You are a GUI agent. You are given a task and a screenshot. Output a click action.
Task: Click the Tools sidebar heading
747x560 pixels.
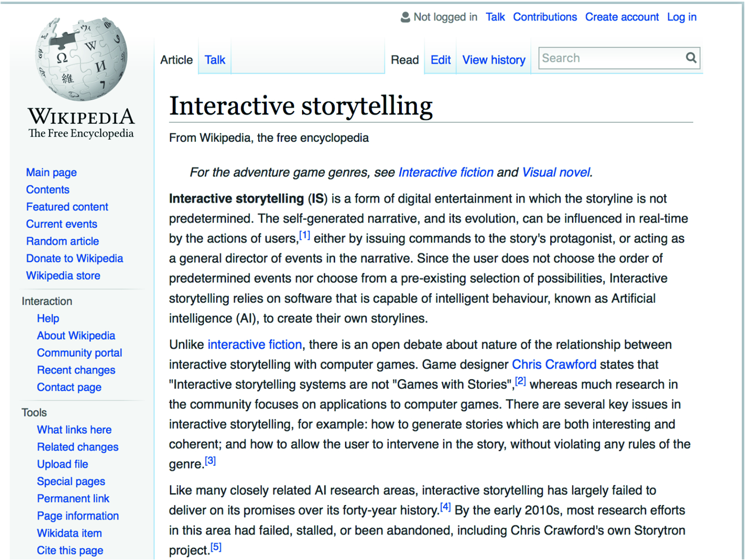[x=34, y=413]
